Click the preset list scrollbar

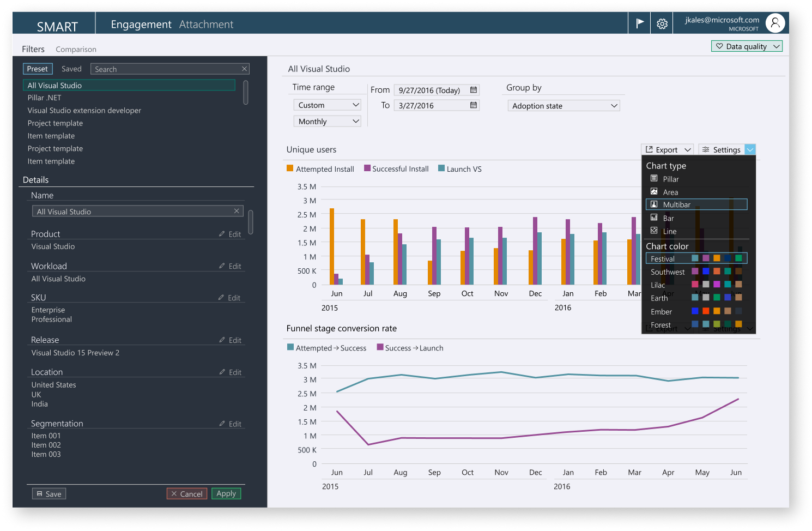pos(246,92)
